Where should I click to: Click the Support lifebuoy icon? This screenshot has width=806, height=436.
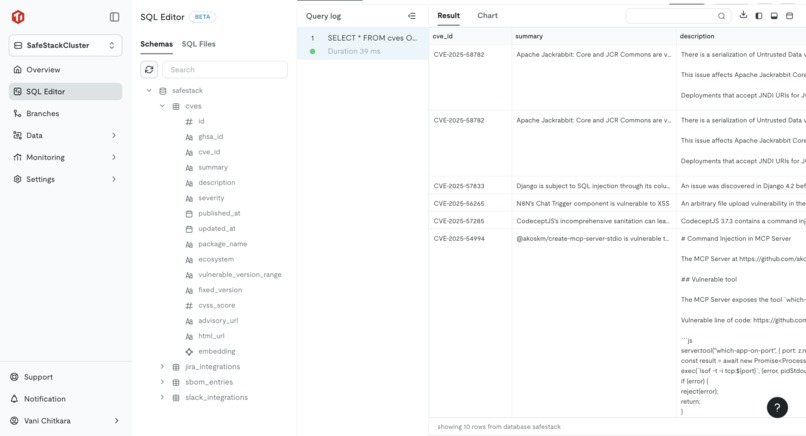pos(14,377)
